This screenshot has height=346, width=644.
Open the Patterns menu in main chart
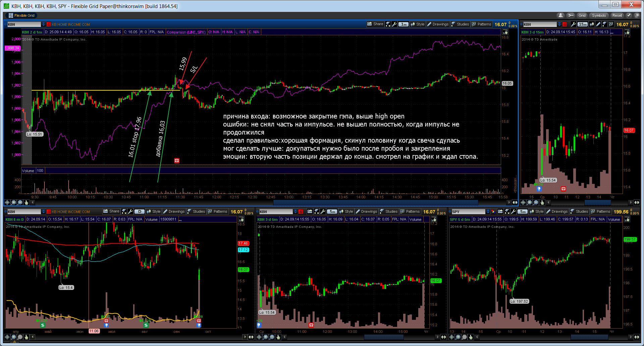[x=482, y=24]
